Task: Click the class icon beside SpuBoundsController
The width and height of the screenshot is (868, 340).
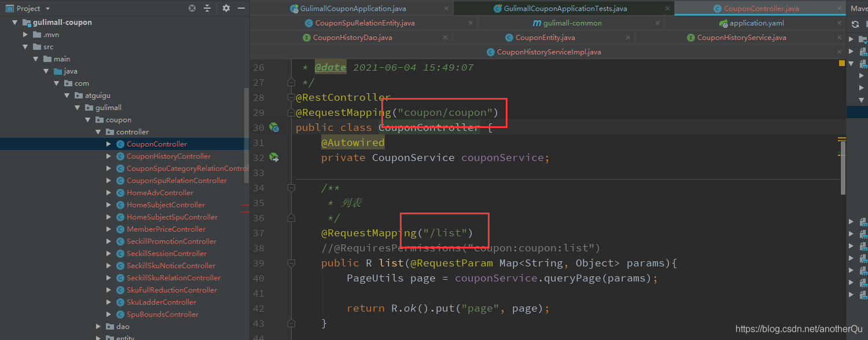Action: (x=120, y=315)
